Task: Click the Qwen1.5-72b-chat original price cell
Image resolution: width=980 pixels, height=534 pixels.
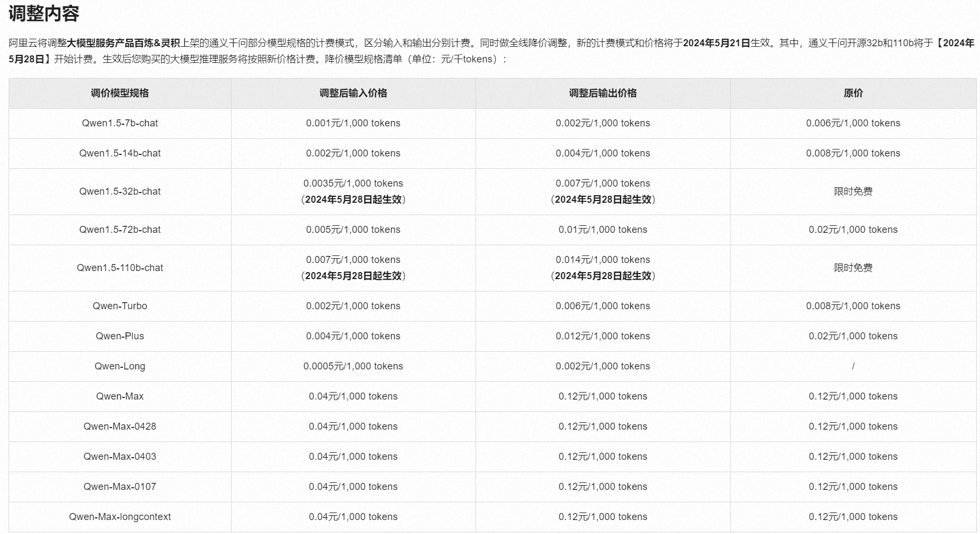Action: 853,230
